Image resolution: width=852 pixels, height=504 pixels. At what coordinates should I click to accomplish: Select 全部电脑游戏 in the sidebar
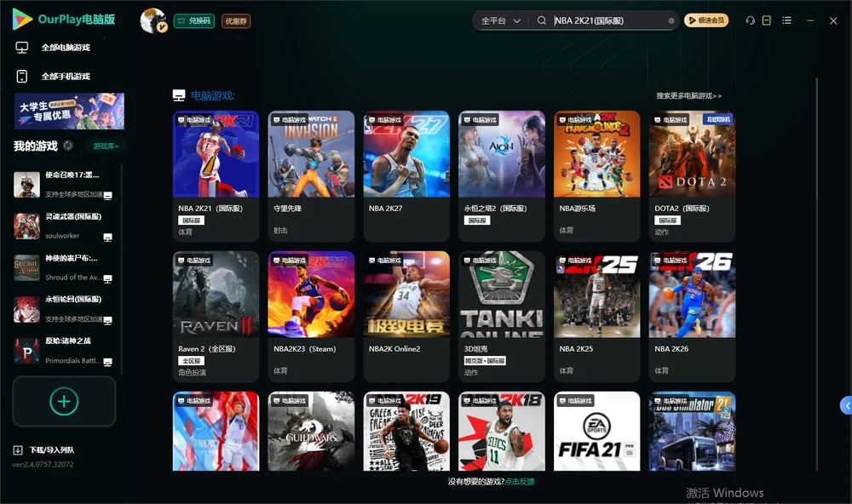[66, 48]
